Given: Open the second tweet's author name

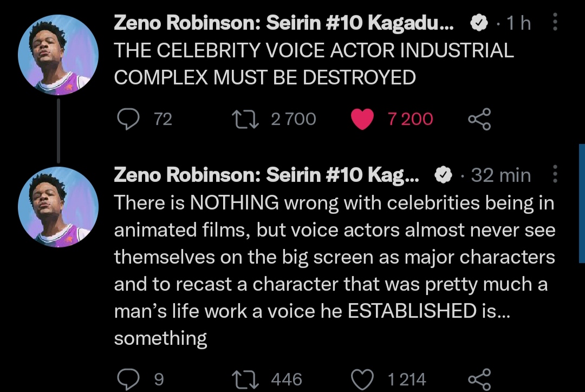Looking at the screenshot, I should pyautogui.click(x=266, y=175).
